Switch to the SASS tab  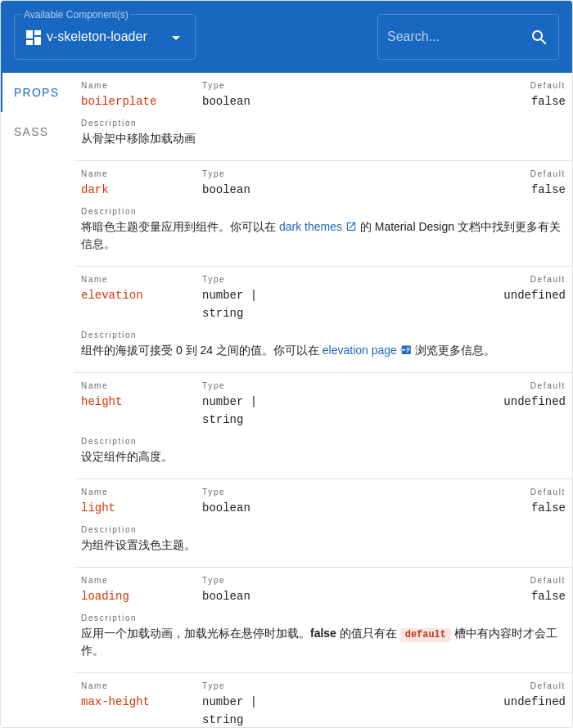[31, 132]
